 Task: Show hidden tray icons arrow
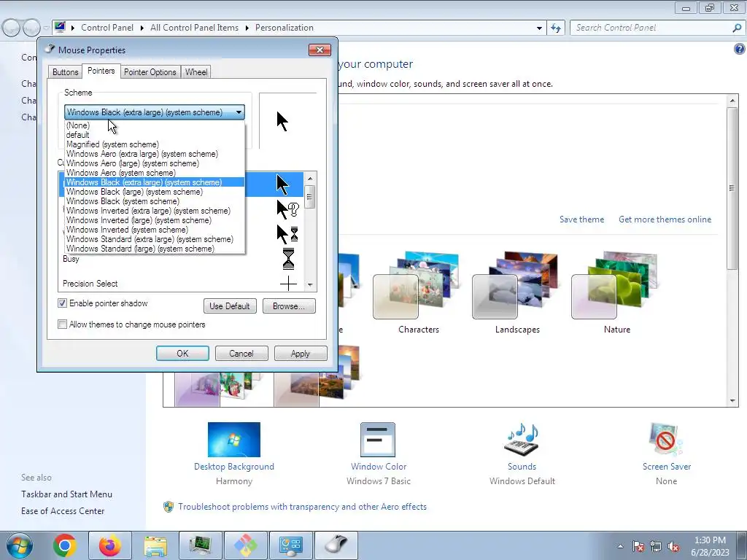(x=620, y=546)
